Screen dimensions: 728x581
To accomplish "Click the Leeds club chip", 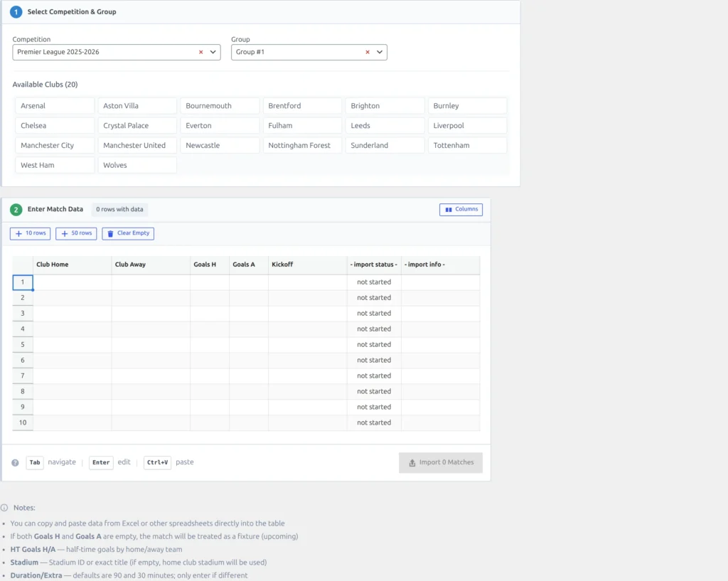I will point(385,125).
